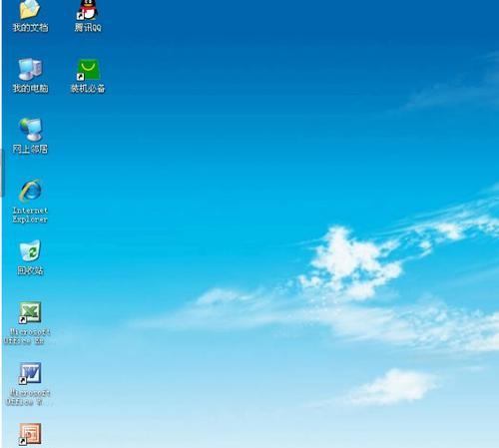Click the Microsoft Office Excel text label
This screenshot has width=499, height=448.
(x=27, y=336)
